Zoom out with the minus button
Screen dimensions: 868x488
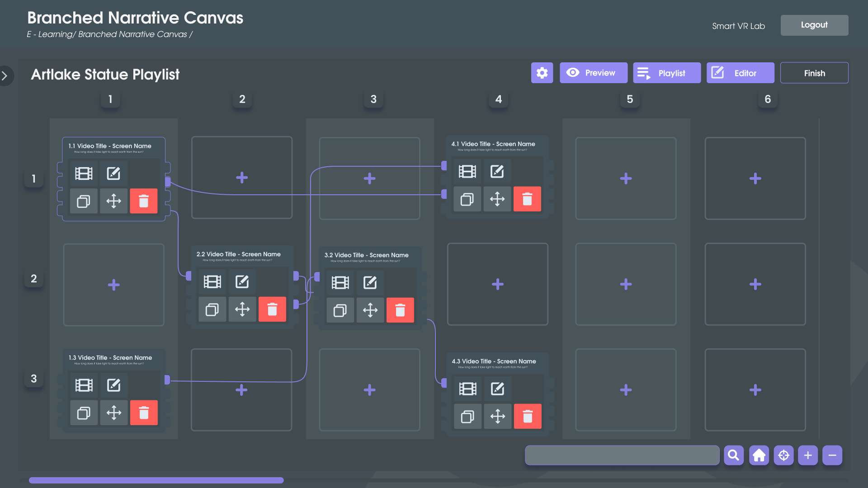[x=832, y=455]
